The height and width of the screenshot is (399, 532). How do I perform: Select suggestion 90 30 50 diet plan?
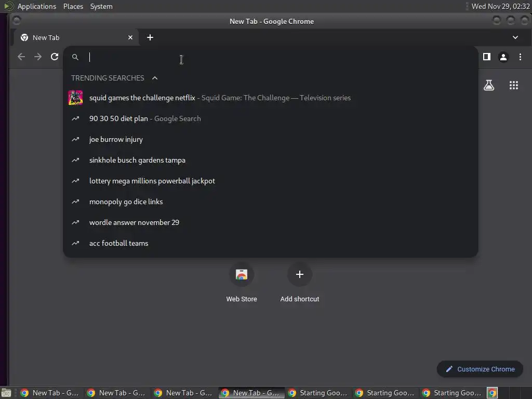270,118
